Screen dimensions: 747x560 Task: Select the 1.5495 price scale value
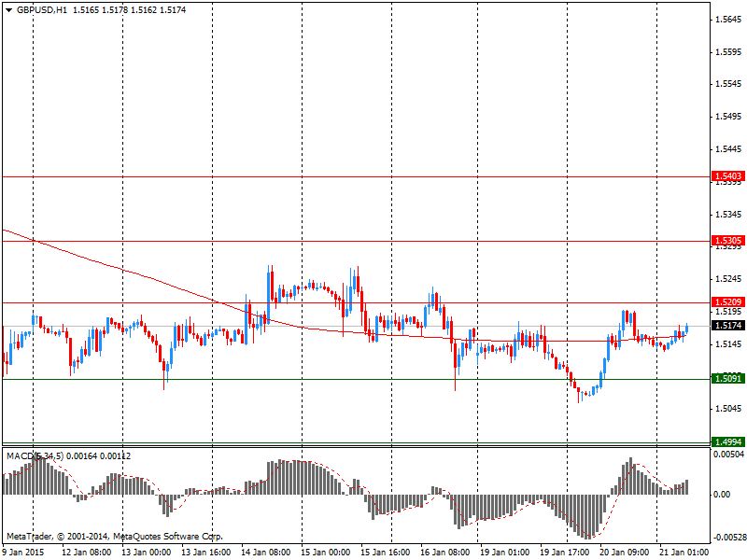click(729, 117)
